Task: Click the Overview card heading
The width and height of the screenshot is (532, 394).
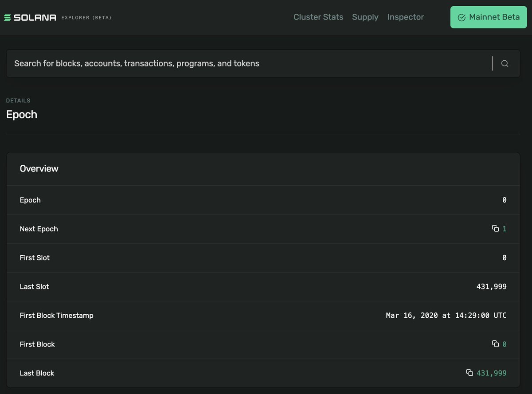Action: click(x=39, y=168)
